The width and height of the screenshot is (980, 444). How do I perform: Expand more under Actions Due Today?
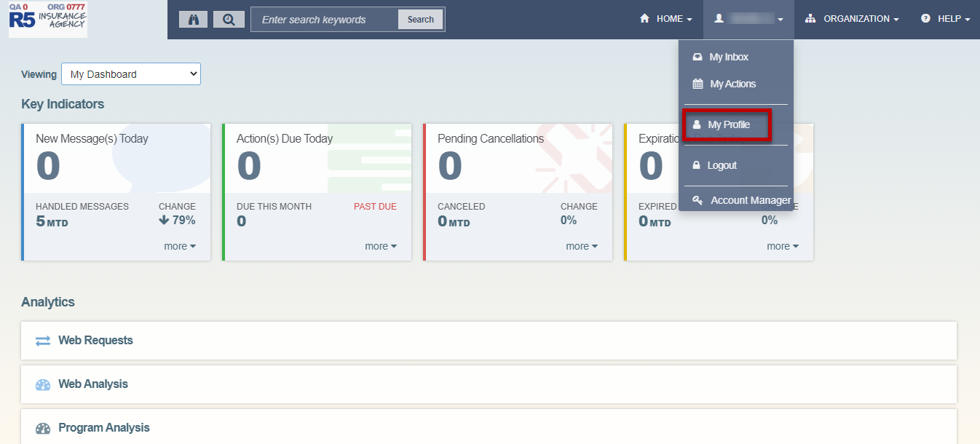pos(381,246)
